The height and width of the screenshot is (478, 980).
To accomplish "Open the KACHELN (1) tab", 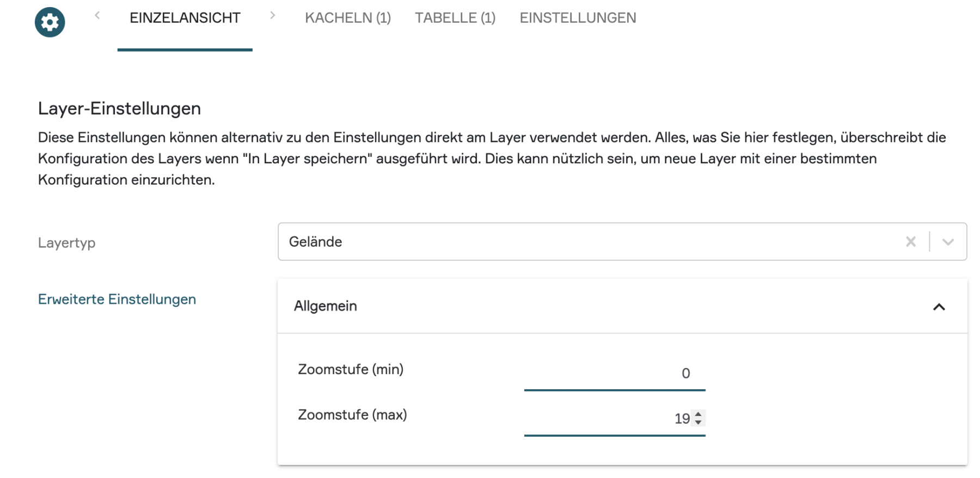I will pyautogui.click(x=348, y=18).
